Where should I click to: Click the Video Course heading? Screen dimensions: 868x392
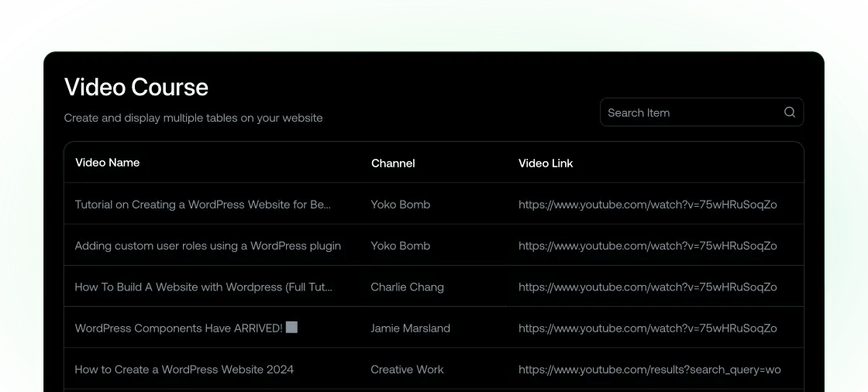136,87
